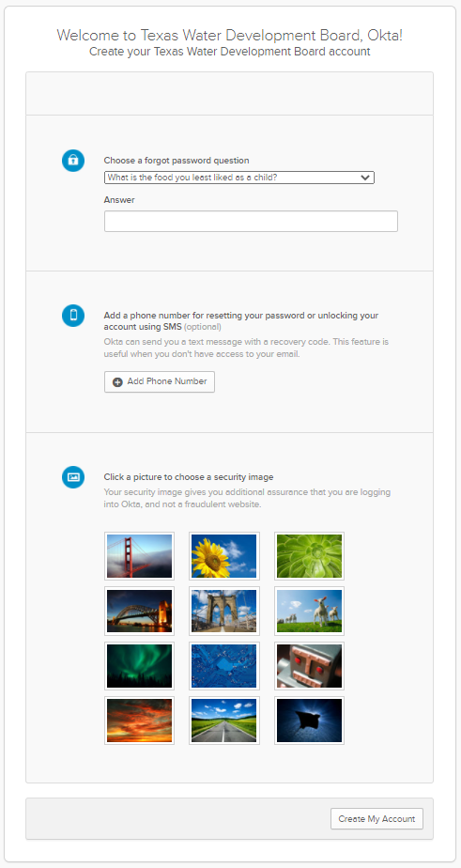Select the lambs on grass image
This screenshot has height=868, width=461.
[x=309, y=611]
